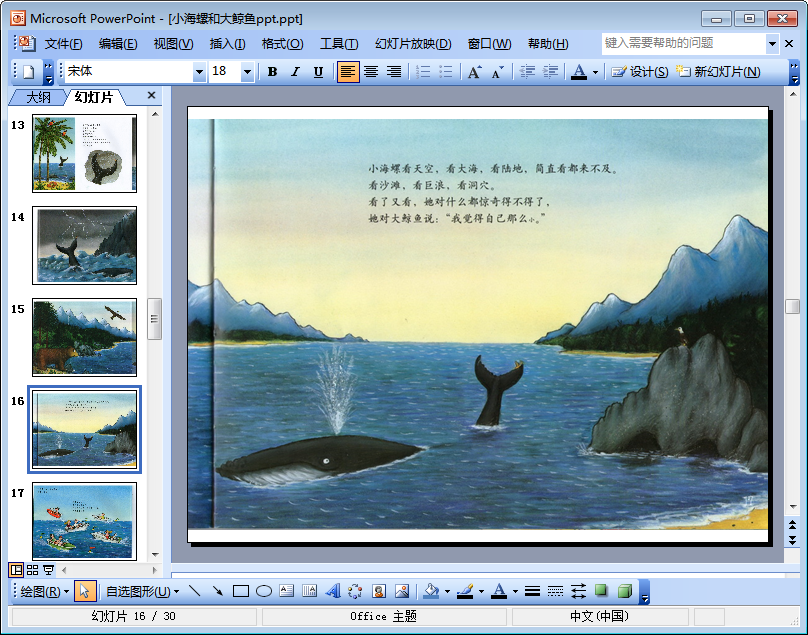808x635 pixels.
Task: Open the 工具(T) menu
Action: pyautogui.click(x=339, y=44)
